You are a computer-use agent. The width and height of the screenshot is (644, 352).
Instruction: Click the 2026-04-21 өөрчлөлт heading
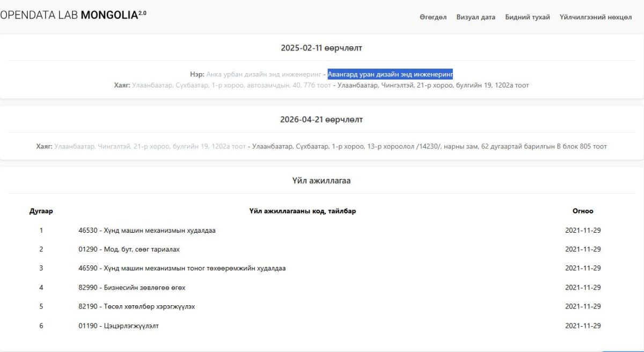pos(321,119)
